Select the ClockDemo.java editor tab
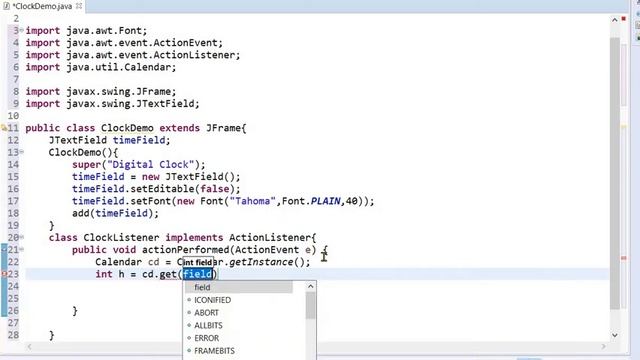640x360 pixels. pos(42,6)
